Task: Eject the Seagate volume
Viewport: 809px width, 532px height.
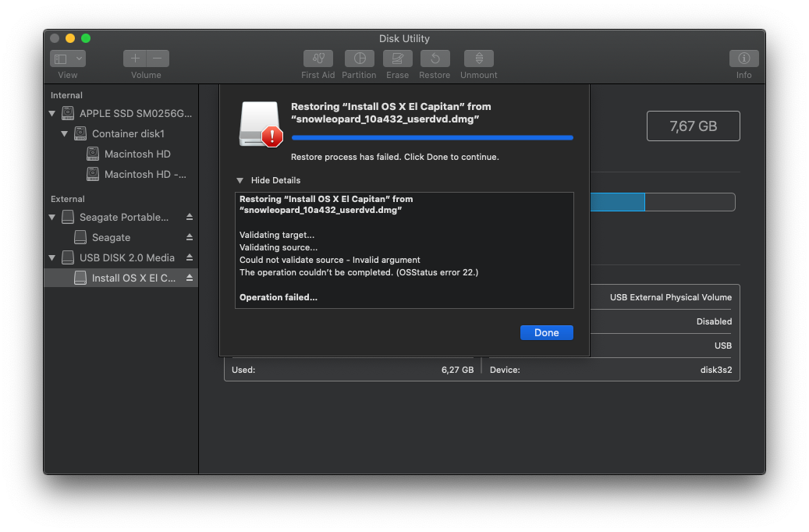Action: point(190,237)
